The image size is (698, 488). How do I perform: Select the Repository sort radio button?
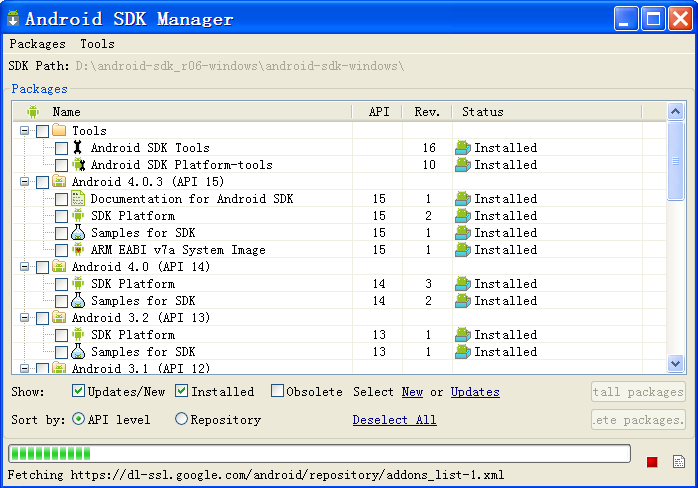pyautogui.click(x=181, y=420)
